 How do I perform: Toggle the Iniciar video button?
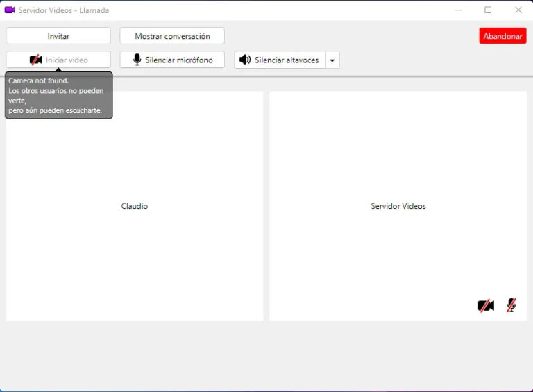(x=58, y=60)
